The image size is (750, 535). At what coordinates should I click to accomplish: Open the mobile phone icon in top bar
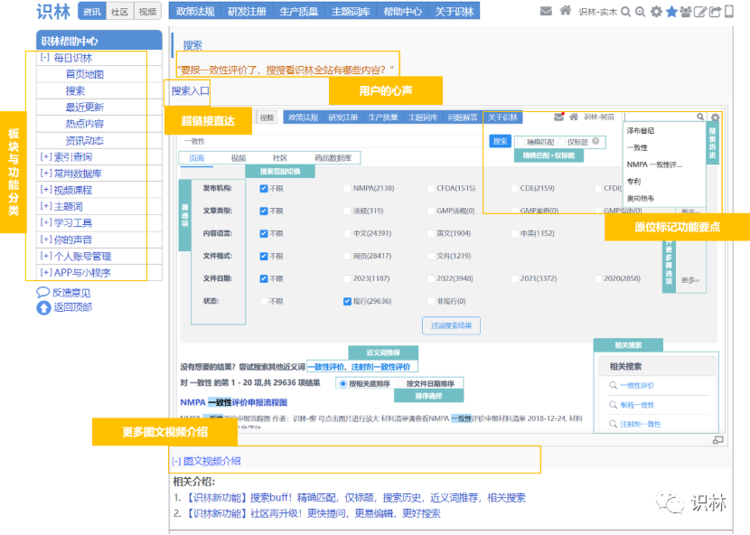click(729, 11)
